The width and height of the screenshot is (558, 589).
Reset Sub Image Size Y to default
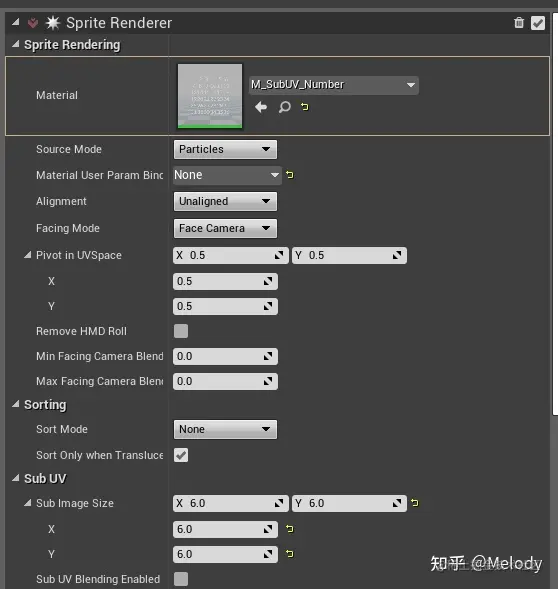tap(289, 553)
